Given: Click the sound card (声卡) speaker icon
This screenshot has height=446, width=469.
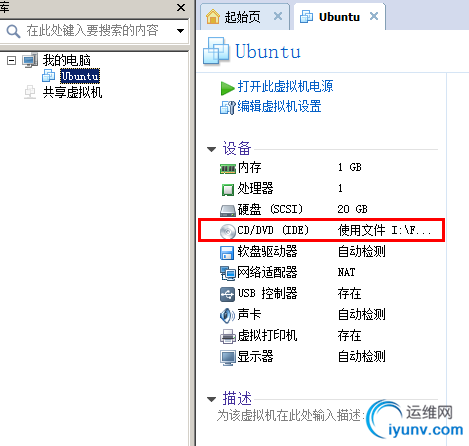Looking at the screenshot, I should [227, 315].
